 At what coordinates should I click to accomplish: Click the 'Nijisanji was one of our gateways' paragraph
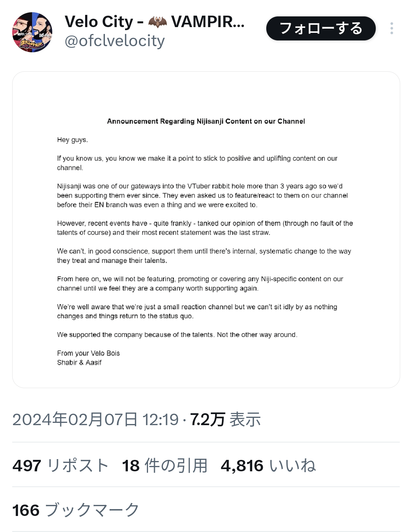point(202,195)
